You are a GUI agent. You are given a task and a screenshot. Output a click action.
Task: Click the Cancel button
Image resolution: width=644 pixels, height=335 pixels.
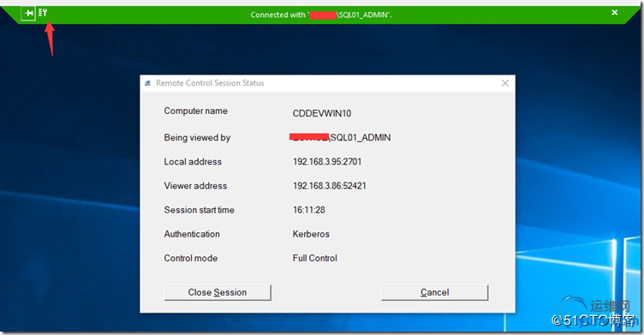click(x=434, y=292)
